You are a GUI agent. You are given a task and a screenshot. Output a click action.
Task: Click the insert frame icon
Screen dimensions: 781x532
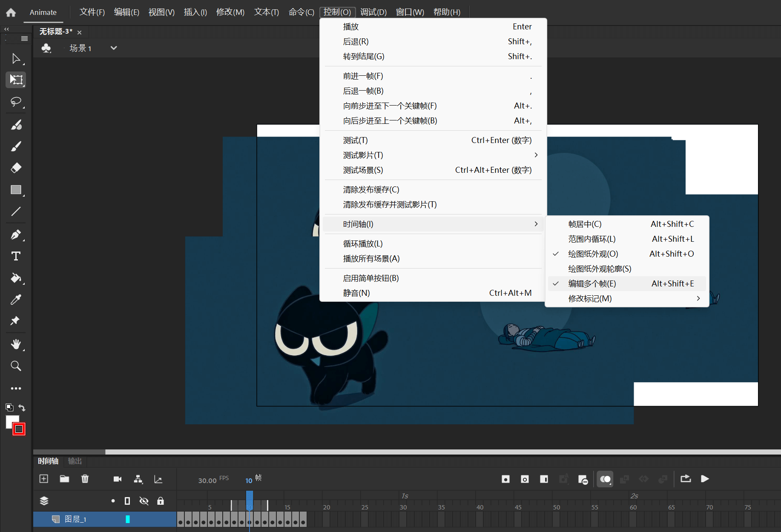544,479
